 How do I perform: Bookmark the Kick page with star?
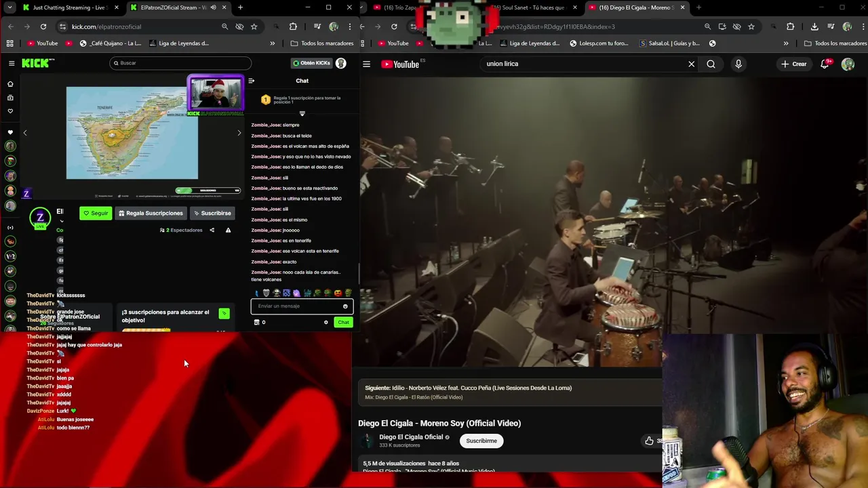coord(254,26)
